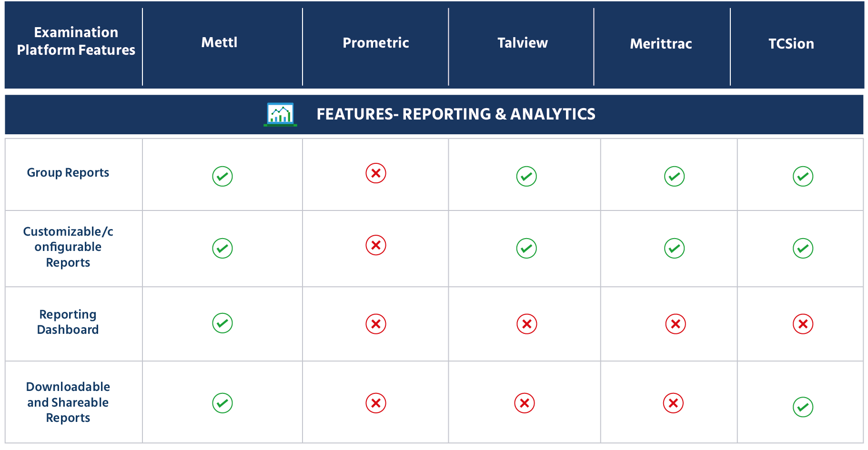Click Prometric's cross for Reporting Dashboard

(x=376, y=324)
